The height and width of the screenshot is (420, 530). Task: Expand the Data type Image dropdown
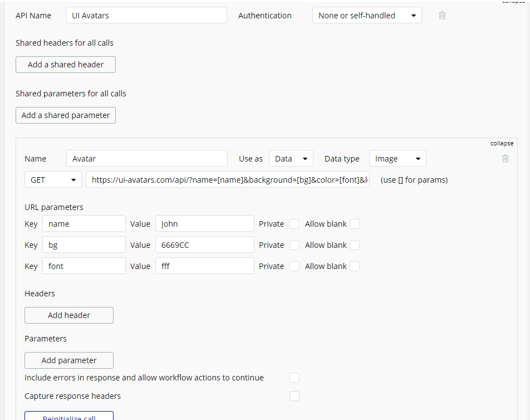click(x=397, y=159)
